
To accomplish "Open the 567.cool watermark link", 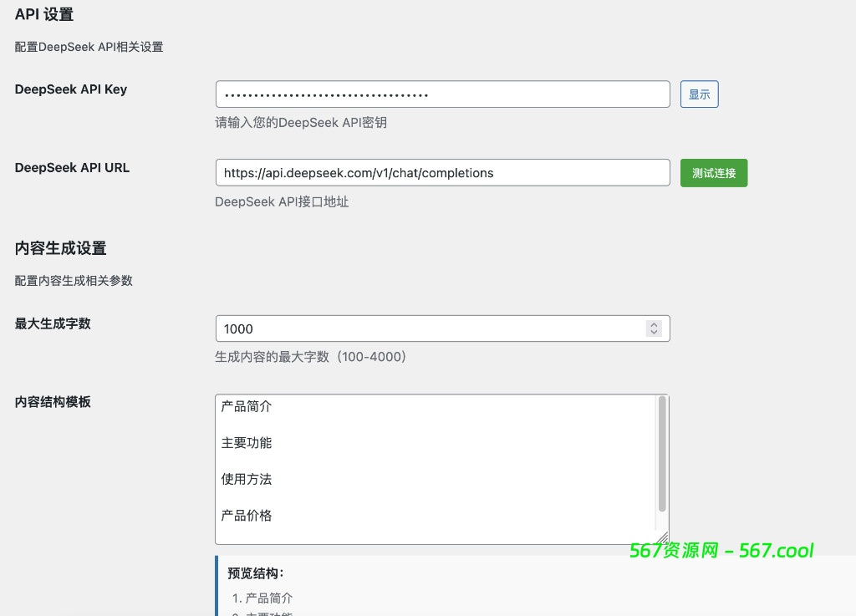I will [x=721, y=550].
